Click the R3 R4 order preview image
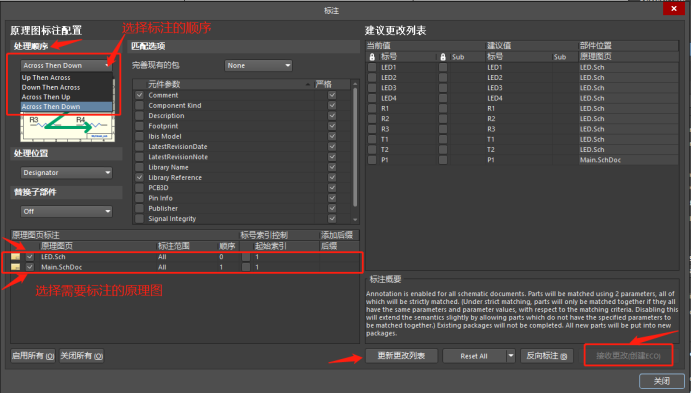 pos(68,128)
